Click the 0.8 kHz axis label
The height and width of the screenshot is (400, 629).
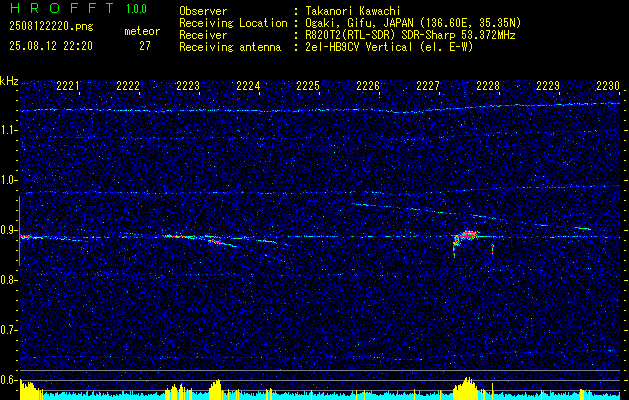click(x=8, y=280)
